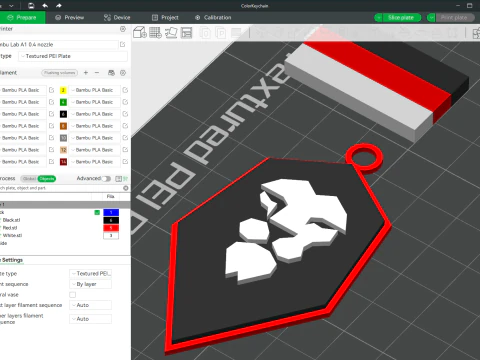
Task: Click the Add cube icon in toolbar
Action: click(x=140, y=32)
